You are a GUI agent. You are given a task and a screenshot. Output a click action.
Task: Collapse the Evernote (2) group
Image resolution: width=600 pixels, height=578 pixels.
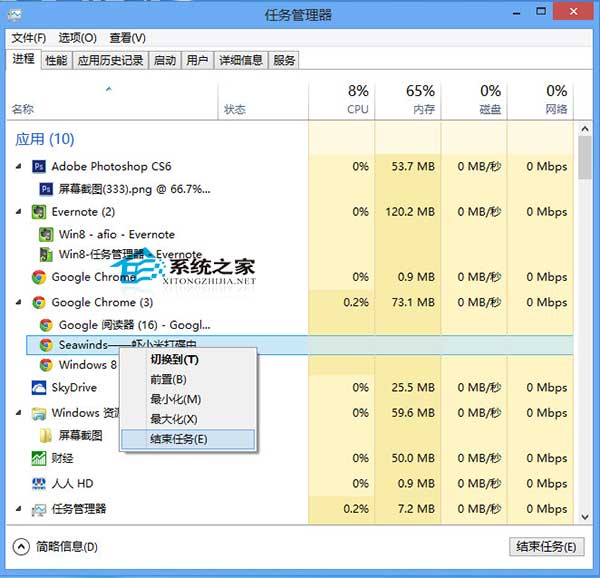click(18, 212)
